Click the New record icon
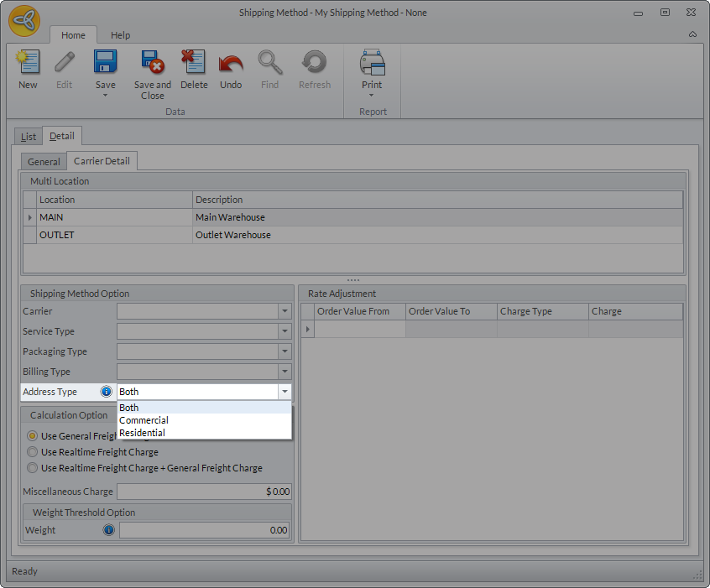Screen dimensions: 710x588 (28, 64)
